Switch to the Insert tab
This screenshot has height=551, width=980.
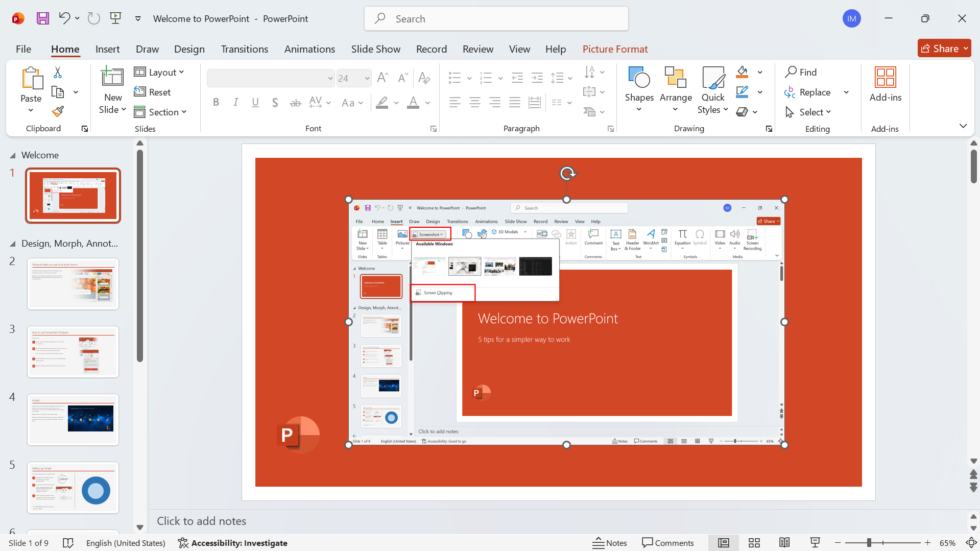107,49
